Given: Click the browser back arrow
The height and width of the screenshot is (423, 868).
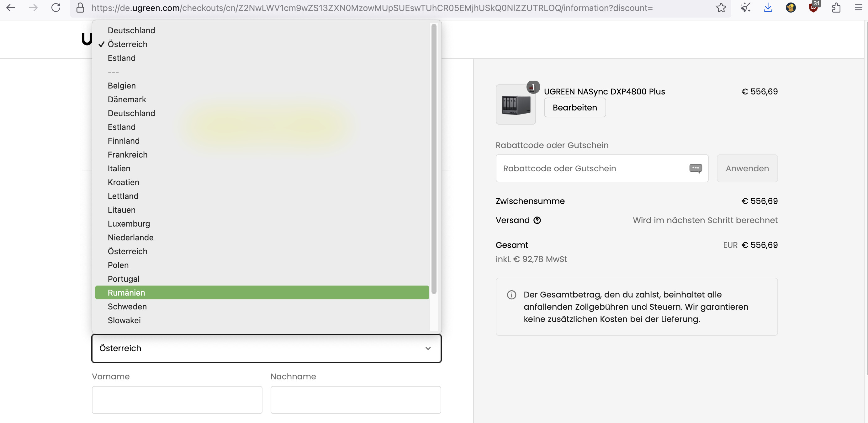Looking at the screenshot, I should click(x=11, y=8).
